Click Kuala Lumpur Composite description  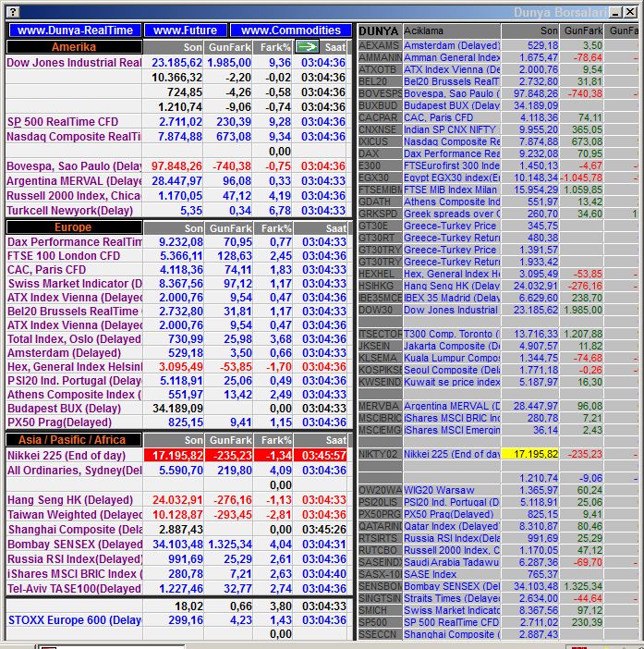point(451,358)
